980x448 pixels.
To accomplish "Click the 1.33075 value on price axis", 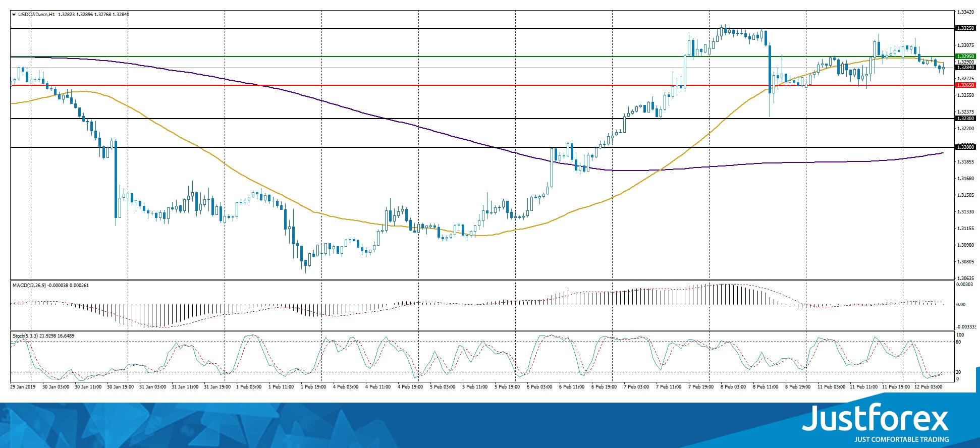I will 965,45.
